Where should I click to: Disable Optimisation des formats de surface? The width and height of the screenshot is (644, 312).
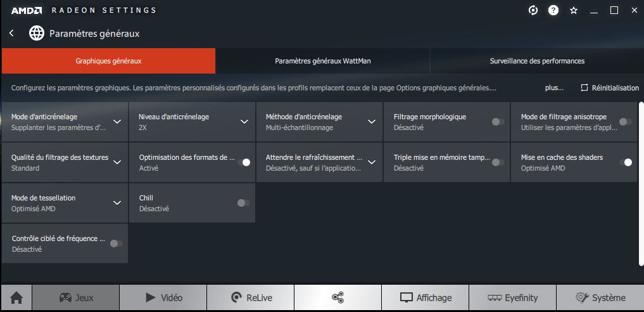tap(244, 162)
